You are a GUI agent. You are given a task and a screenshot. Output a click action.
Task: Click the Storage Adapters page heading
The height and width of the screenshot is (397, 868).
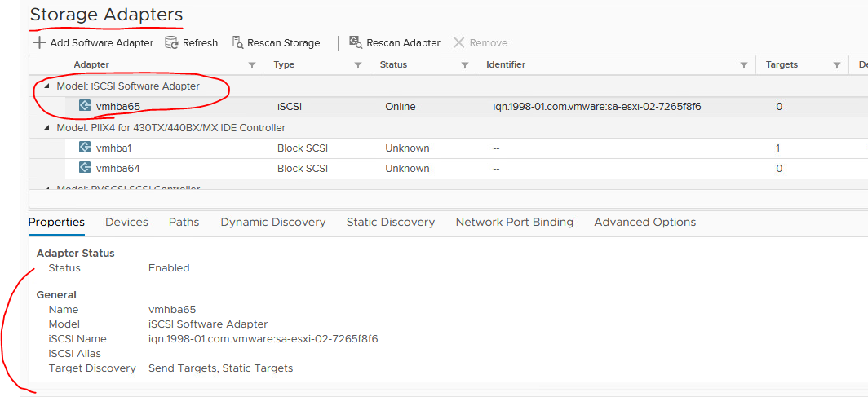point(106,14)
